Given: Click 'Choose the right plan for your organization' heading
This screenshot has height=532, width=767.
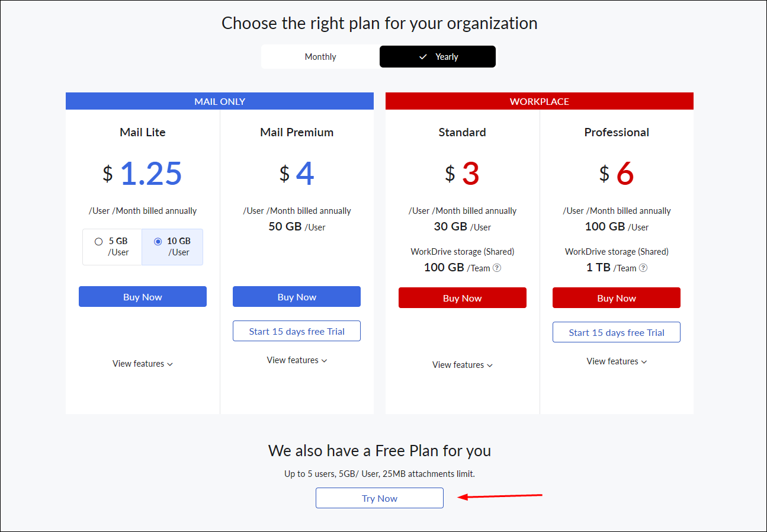Looking at the screenshot, I should (380, 23).
